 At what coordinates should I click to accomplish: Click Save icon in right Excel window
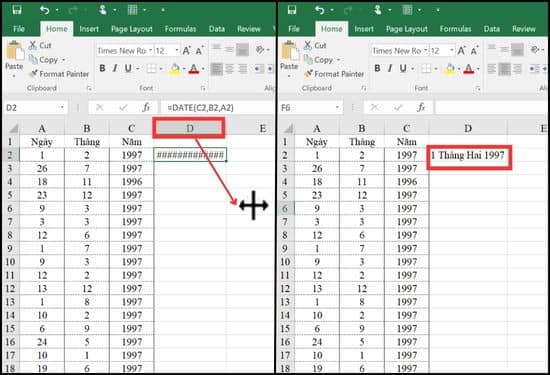tap(291, 10)
